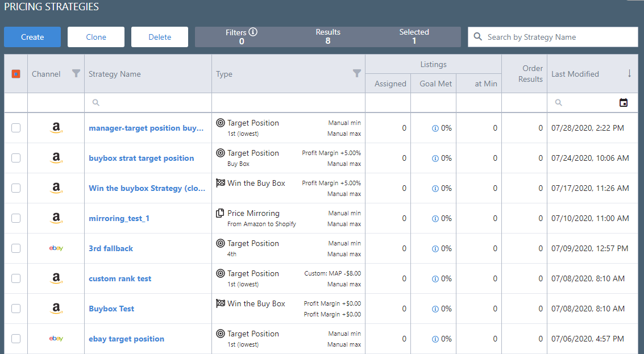
Task: Toggle the select-all header checkbox
Action: tap(16, 74)
